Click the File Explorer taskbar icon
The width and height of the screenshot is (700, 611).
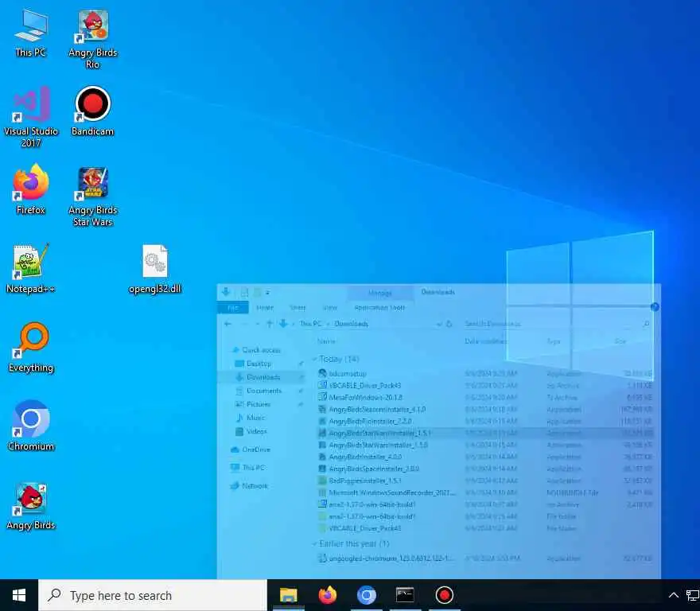[x=289, y=595]
